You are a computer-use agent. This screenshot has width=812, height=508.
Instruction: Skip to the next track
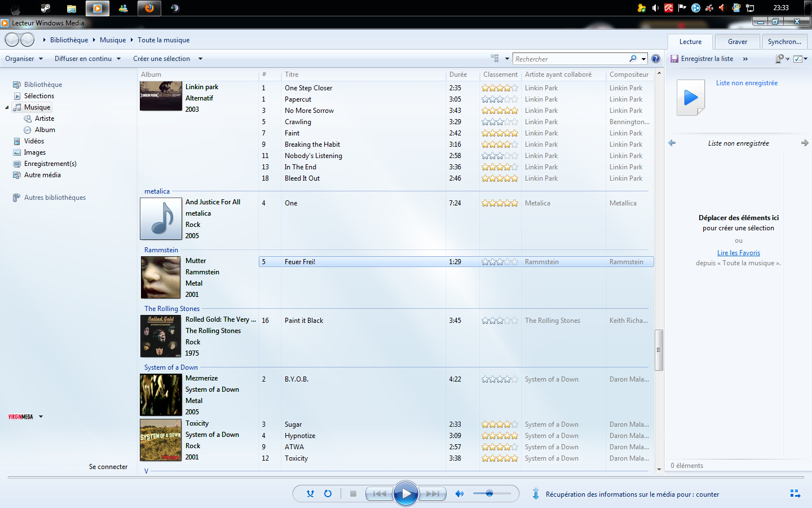pyautogui.click(x=433, y=494)
